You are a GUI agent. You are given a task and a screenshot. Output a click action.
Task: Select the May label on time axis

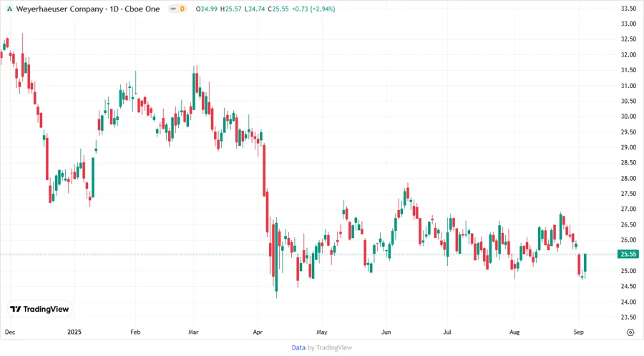pos(322,332)
